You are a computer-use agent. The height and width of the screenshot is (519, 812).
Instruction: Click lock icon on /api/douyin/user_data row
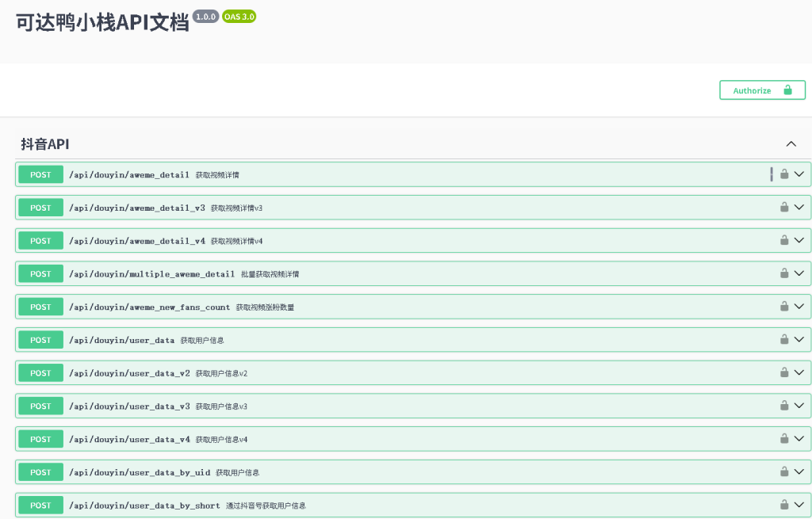pos(784,340)
